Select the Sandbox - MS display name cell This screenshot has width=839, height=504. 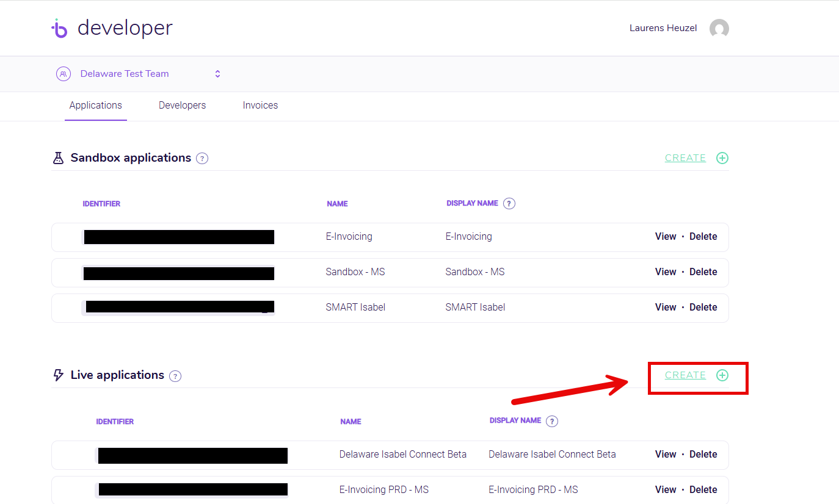pos(475,272)
